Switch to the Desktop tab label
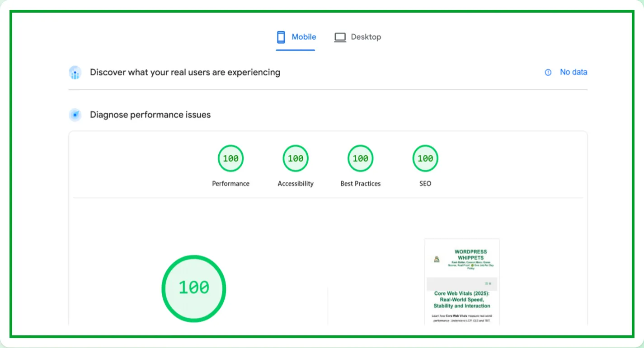The image size is (644, 348). (x=366, y=37)
